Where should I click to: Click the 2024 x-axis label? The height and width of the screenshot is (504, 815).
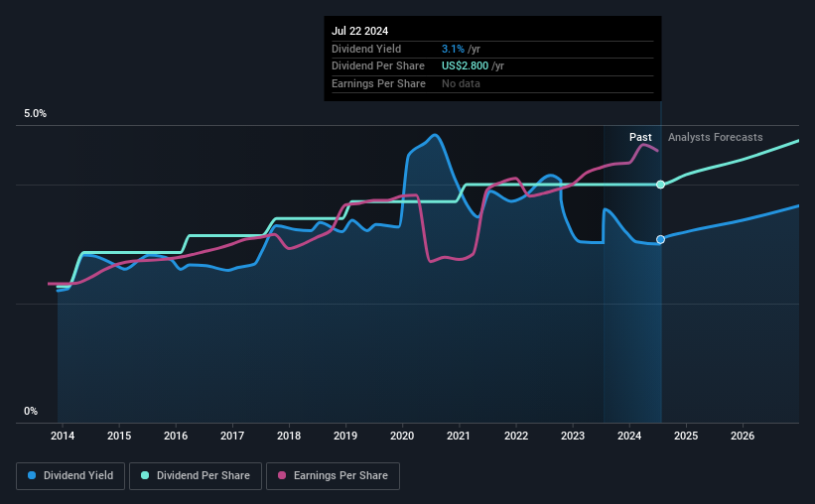point(629,436)
